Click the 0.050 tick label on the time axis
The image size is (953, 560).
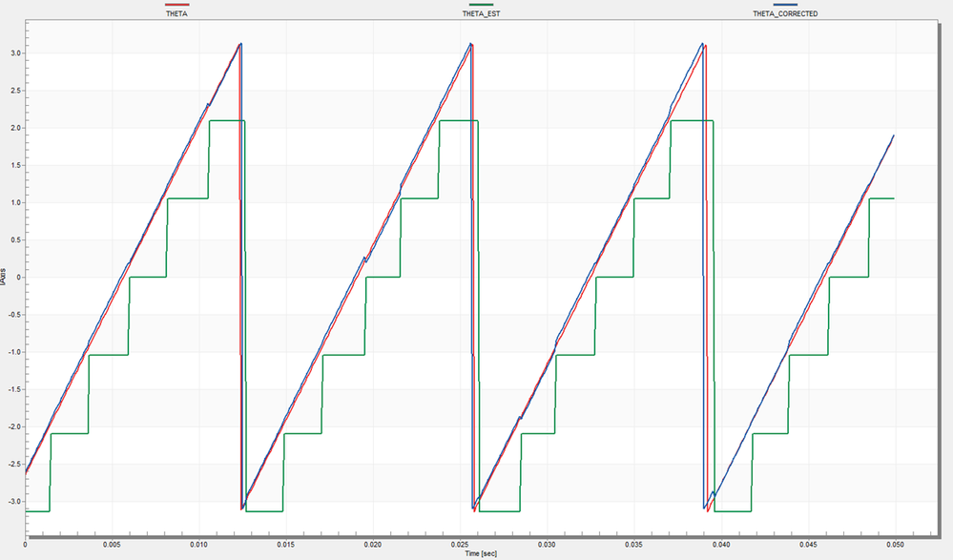895,545
